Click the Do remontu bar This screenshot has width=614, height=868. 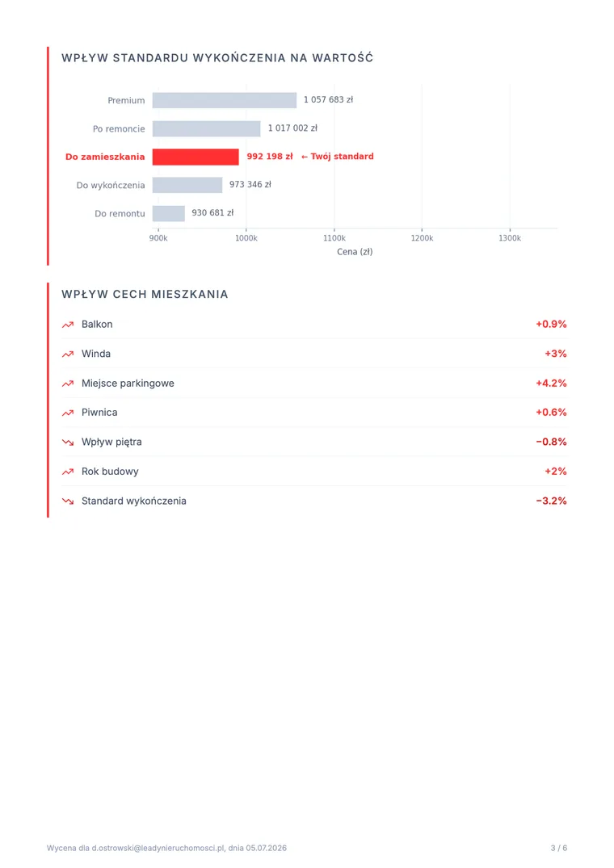point(169,213)
